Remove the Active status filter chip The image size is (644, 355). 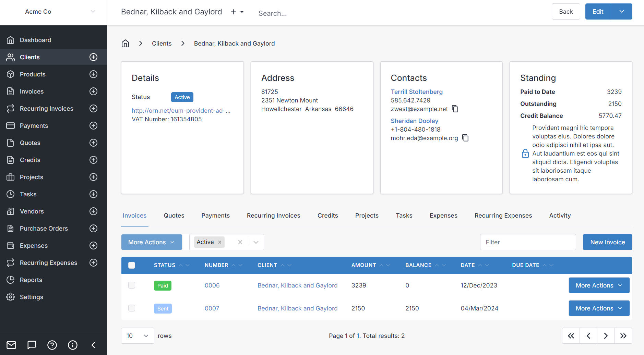(x=219, y=242)
